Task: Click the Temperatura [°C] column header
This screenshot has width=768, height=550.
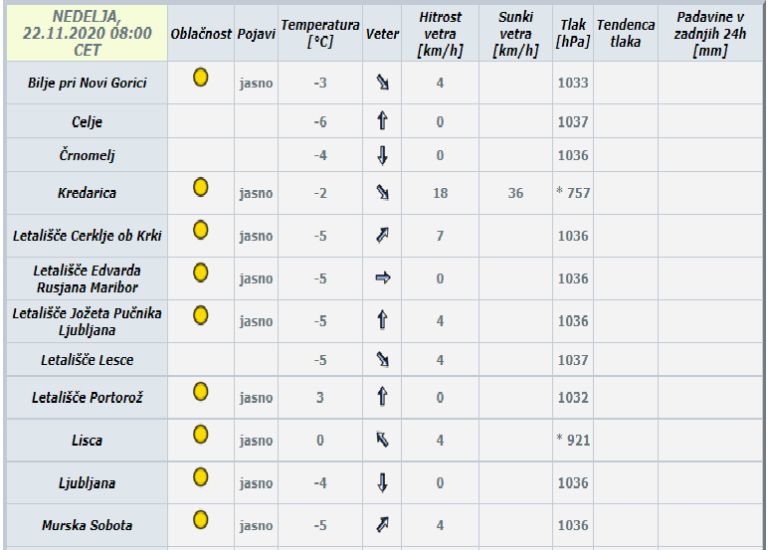Action: coord(320,33)
